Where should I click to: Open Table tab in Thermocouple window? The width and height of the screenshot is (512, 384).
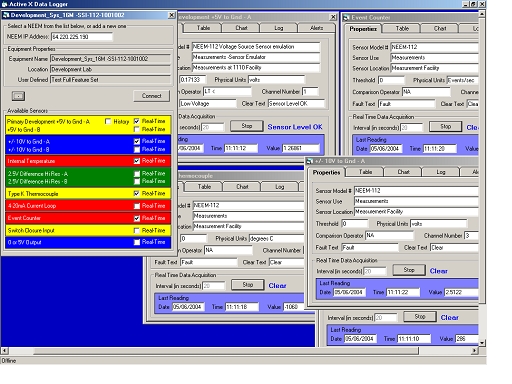pyautogui.click(x=204, y=187)
